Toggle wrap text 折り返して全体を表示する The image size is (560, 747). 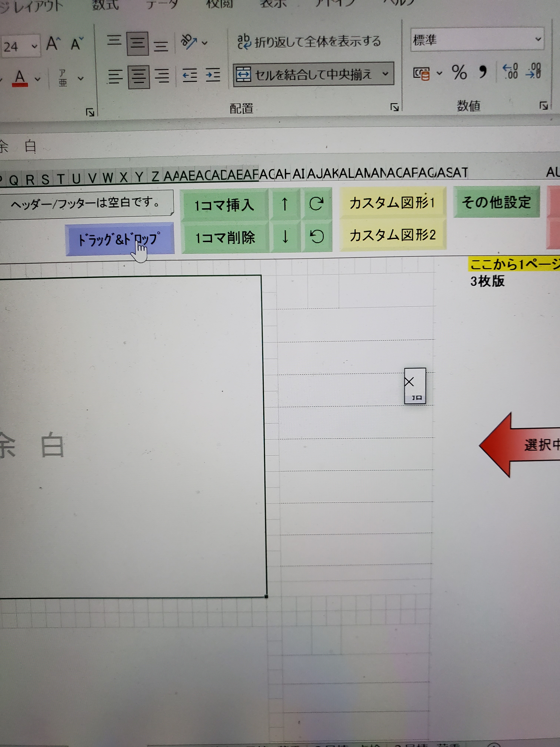pos(309,42)
